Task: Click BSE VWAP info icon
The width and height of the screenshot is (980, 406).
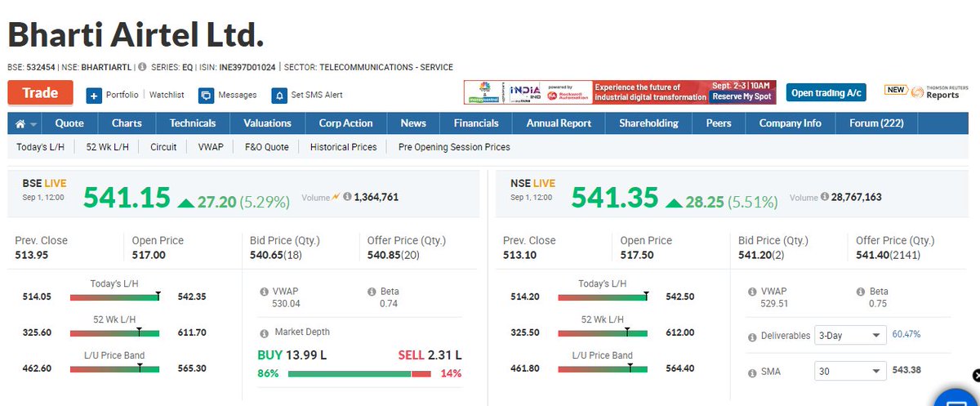Action: (x=264, y=292)
